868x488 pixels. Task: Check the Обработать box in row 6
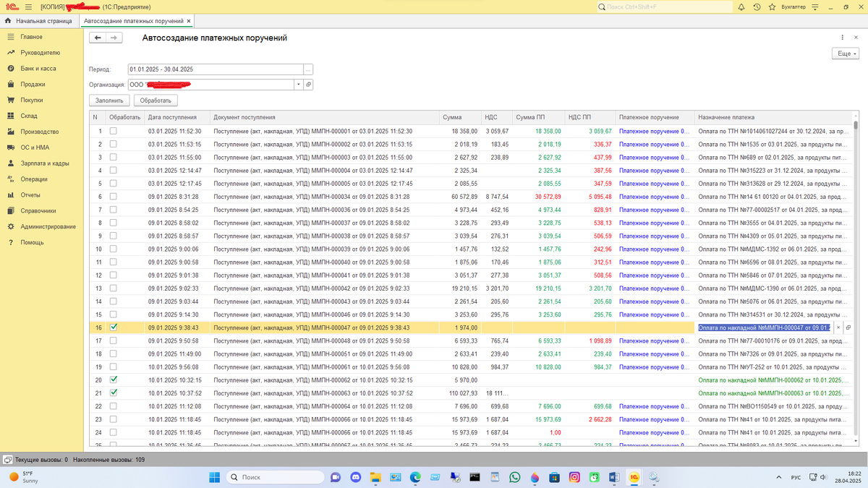point(113,197)
